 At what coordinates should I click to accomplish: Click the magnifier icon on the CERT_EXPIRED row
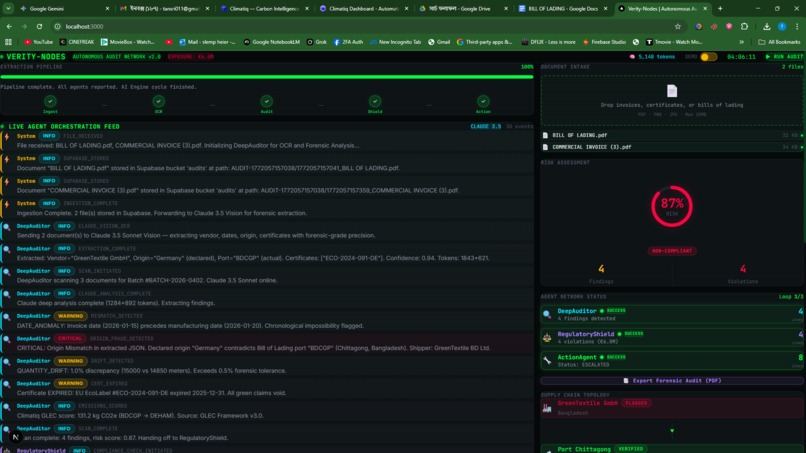[7, 385]
